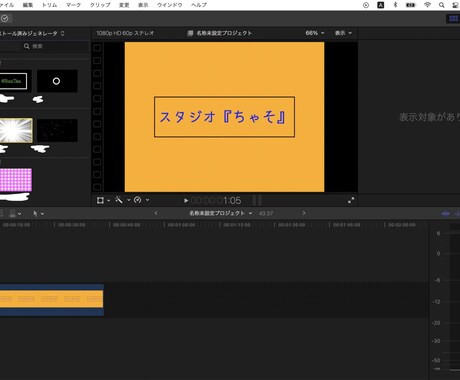Open timeline project name dropdown

tap(221, 213)
